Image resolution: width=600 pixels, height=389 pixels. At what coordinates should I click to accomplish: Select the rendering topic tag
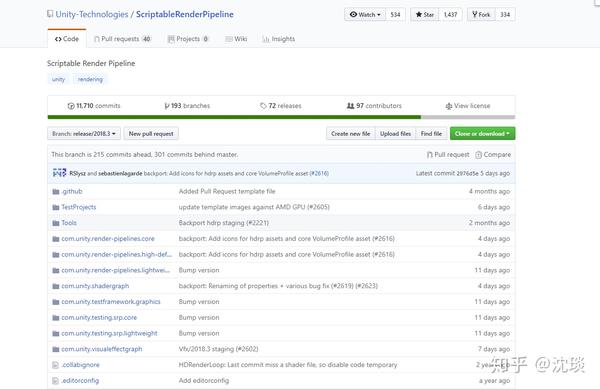pyautogui.click(x=90, y=80)
